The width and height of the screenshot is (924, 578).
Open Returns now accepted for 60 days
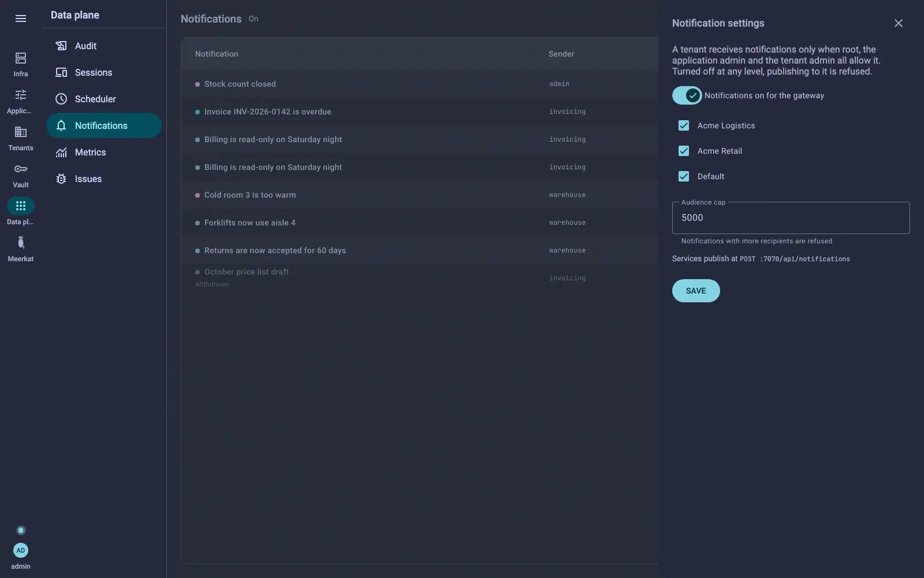(x=420, y=250)
